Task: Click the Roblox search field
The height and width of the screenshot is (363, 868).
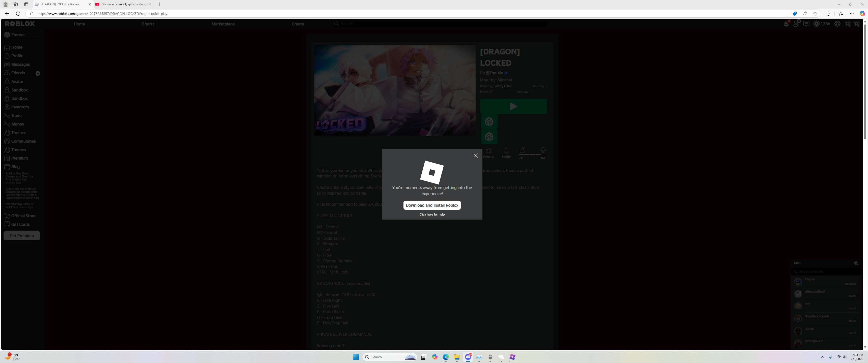Action: pos(440,24)
